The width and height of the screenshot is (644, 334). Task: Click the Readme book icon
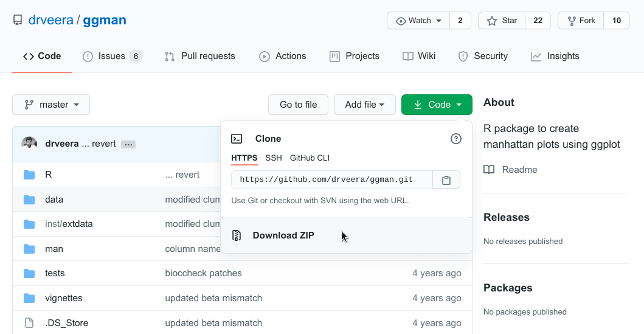coord(489,170)
